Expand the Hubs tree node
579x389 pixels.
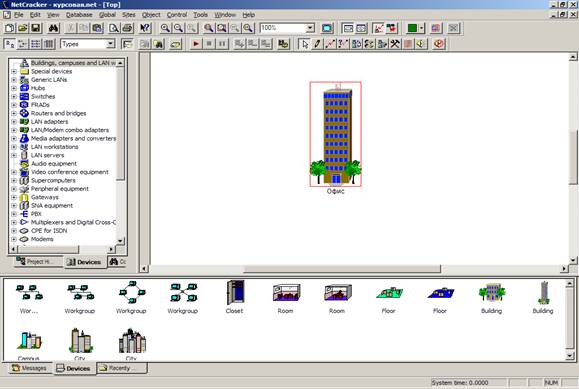tap(14, 88)
